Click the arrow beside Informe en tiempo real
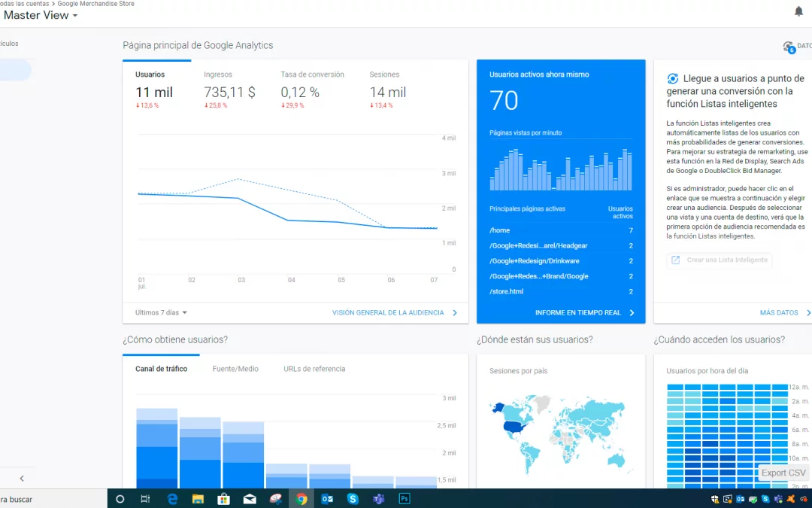The width and height of the screenshot is (812, 508). (632, 312)
